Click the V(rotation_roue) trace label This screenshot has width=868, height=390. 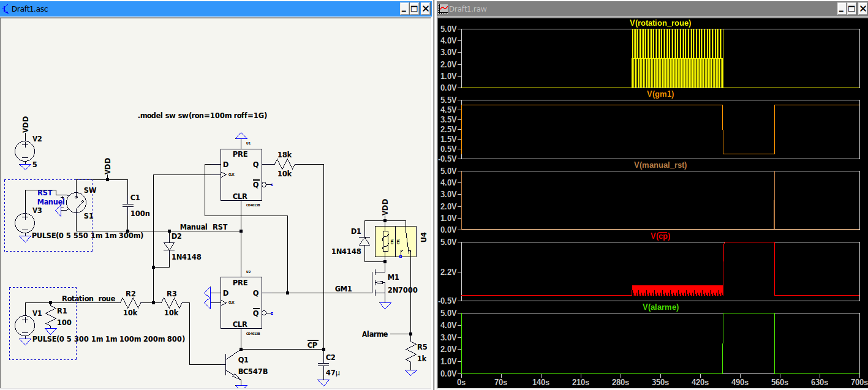coord(660,23)
